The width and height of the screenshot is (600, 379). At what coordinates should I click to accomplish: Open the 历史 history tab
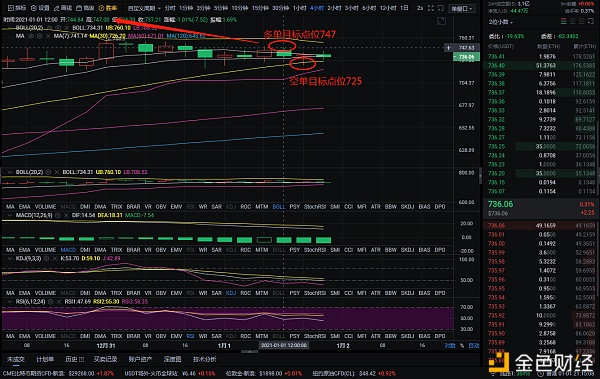coord(74,359)
